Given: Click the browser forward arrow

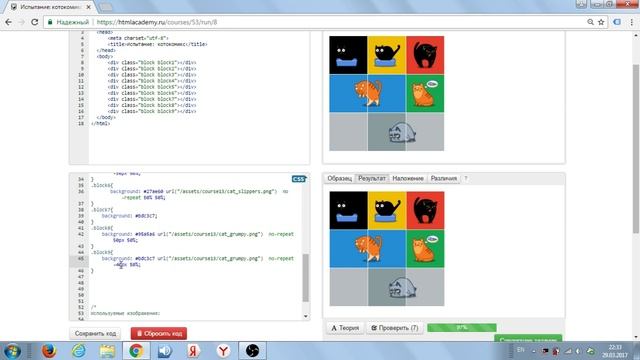Looking at the screenshot, I should pos(21,22).
